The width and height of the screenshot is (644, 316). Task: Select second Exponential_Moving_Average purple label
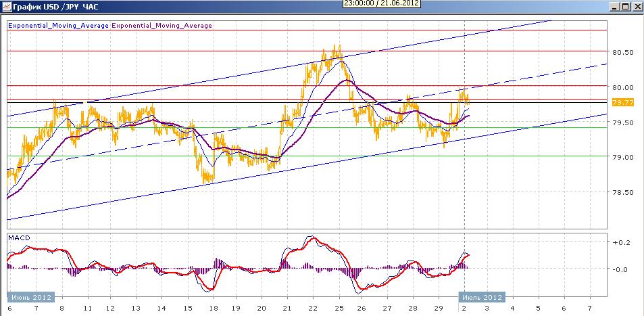coord(162,26)
